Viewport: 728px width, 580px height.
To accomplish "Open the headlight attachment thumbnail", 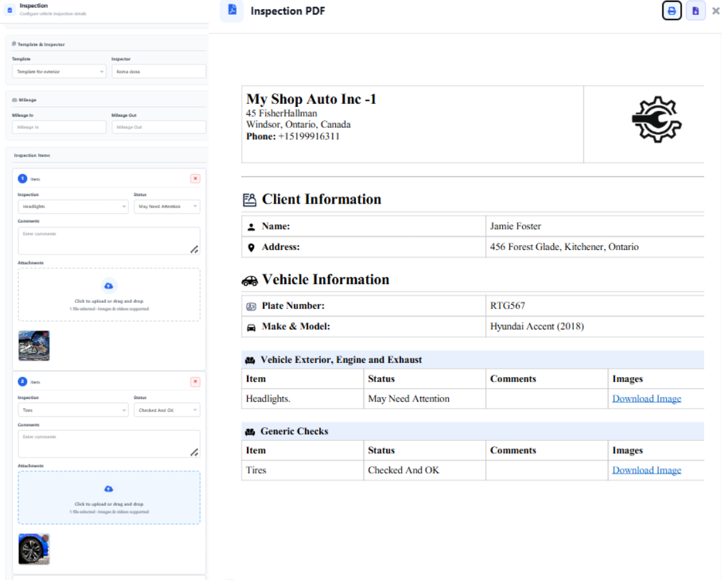I will click(34, 346).
